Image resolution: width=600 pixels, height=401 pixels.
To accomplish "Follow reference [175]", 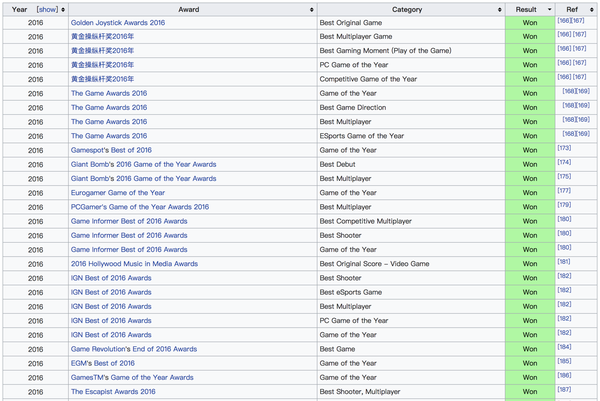I will click(x=564, y=176).
